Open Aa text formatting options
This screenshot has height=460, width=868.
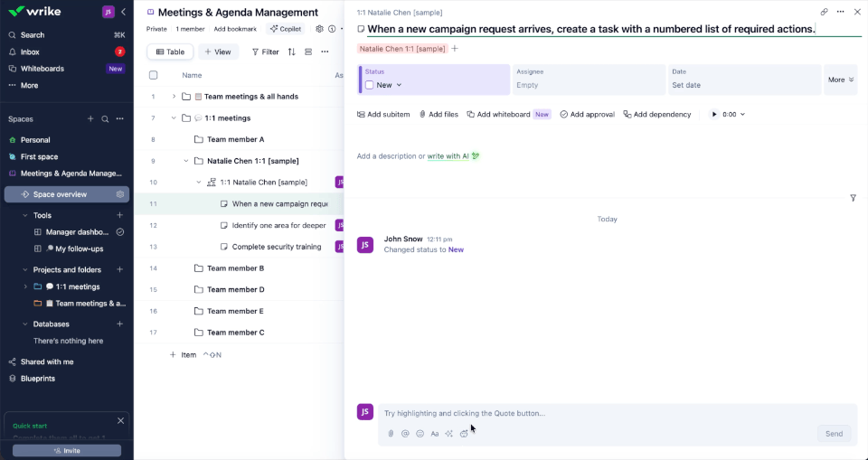pyautogui.click(x=435, y=434)
